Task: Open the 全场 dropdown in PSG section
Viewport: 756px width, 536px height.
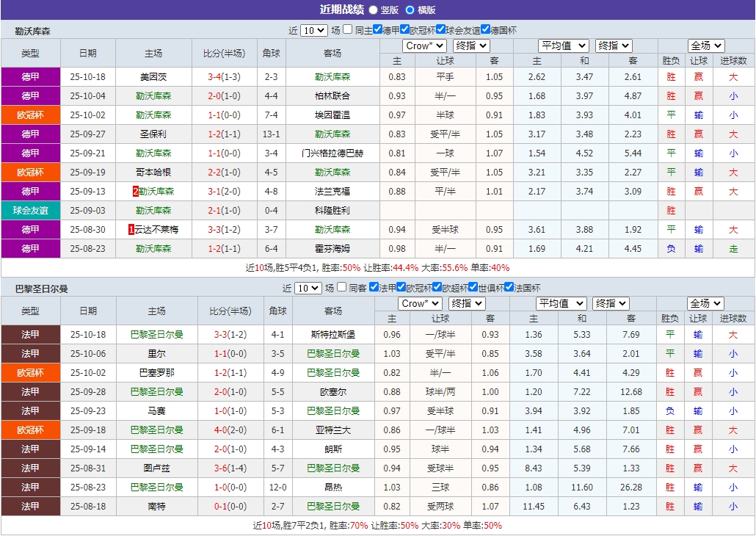Action: click(705, 303)
